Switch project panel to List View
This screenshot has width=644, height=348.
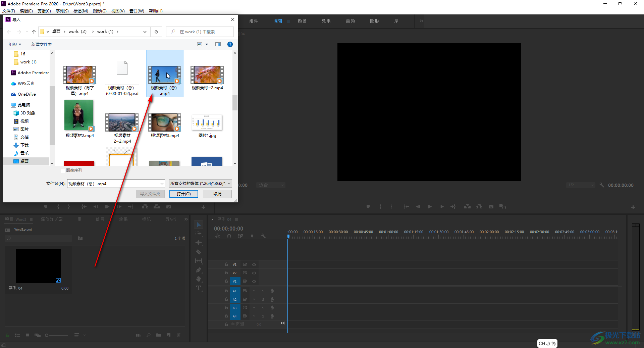(x=17, y=335)
